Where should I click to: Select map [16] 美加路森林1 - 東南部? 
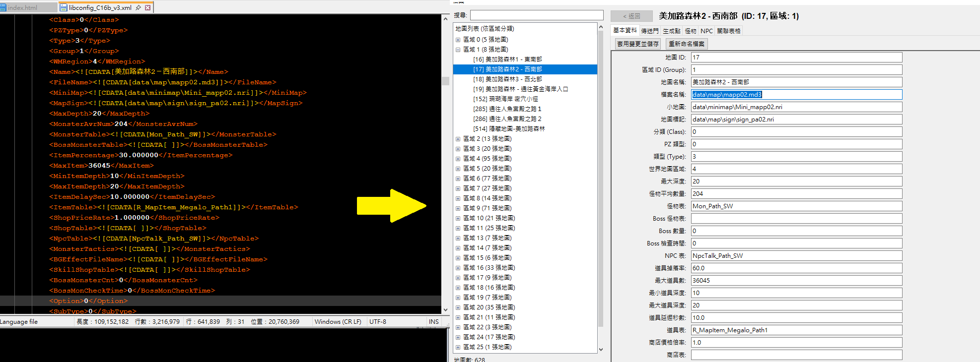[x=507, y=60]
